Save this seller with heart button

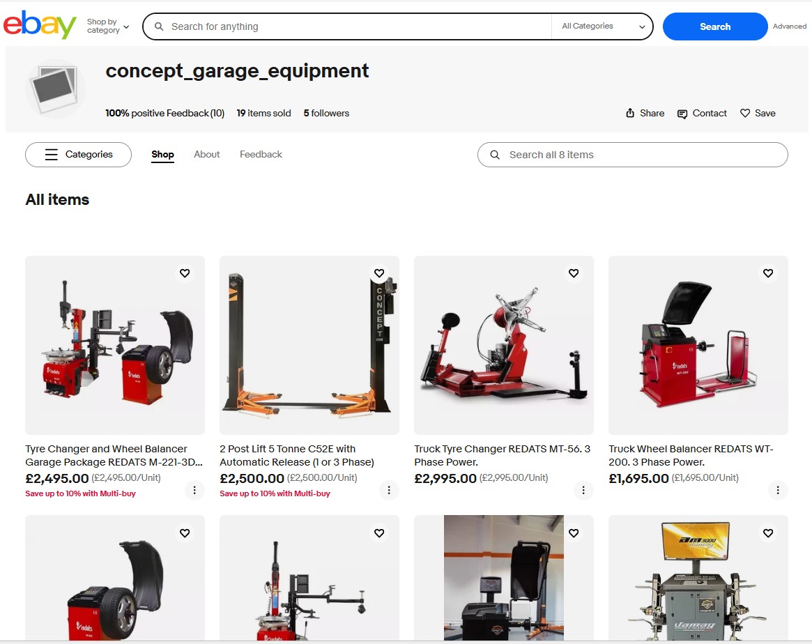click(x=757, y=113)
